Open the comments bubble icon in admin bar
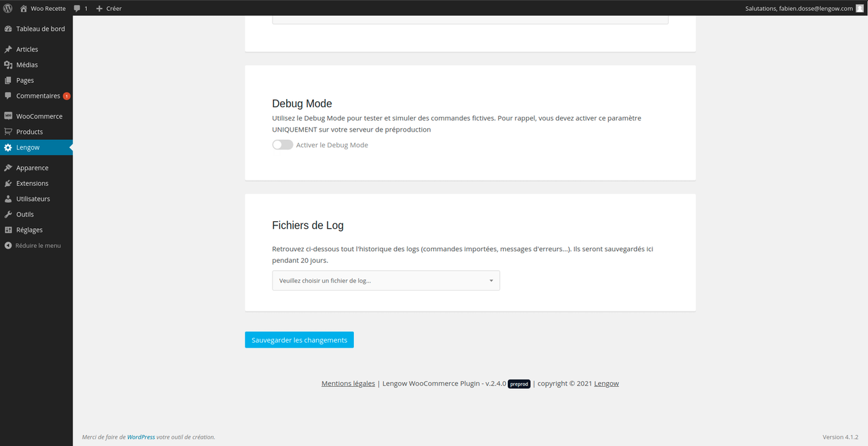This screenshot has height=446, width=868. point(77,8)
